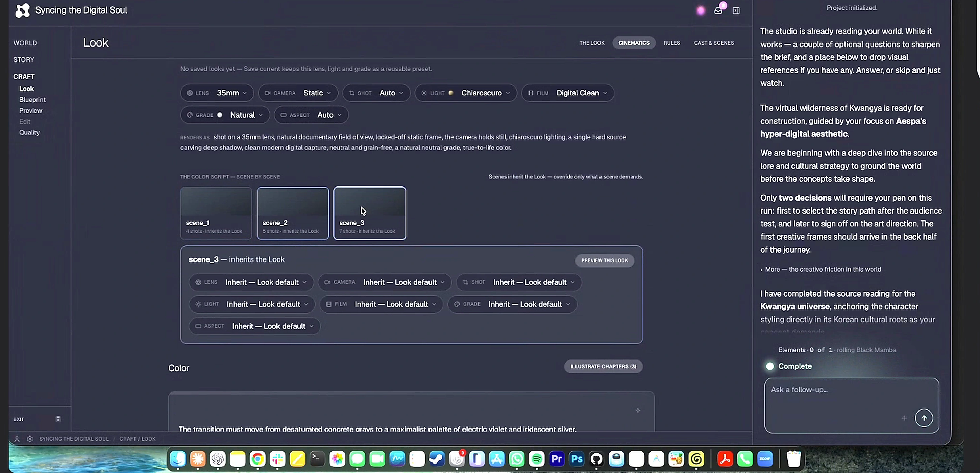The width and height of the screenshot is (980, 473).
Task: Open the Light Chiaroscuro dropdown
Action: 466,93
